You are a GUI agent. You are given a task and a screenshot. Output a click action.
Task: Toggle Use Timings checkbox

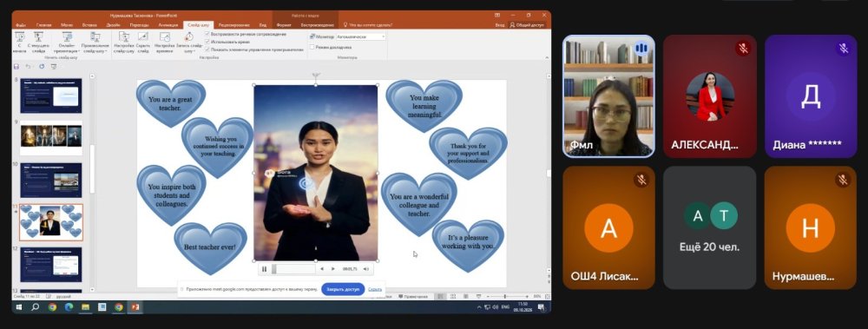(x=207, y=42)
